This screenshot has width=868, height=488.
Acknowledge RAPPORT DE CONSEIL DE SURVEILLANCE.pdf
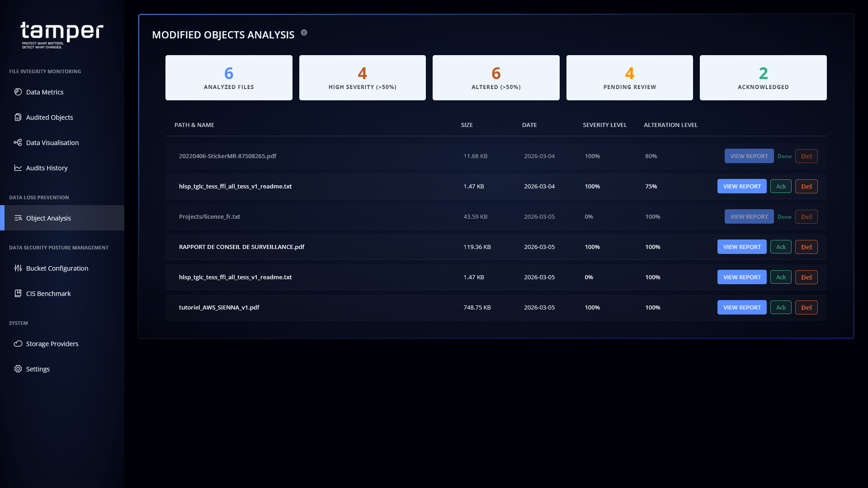(781, 247)
